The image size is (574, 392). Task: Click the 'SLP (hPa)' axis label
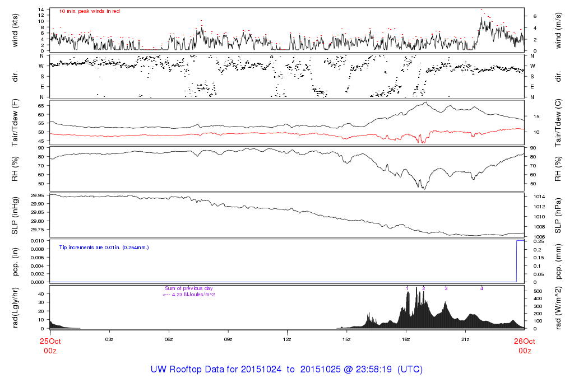click(558, 216)
